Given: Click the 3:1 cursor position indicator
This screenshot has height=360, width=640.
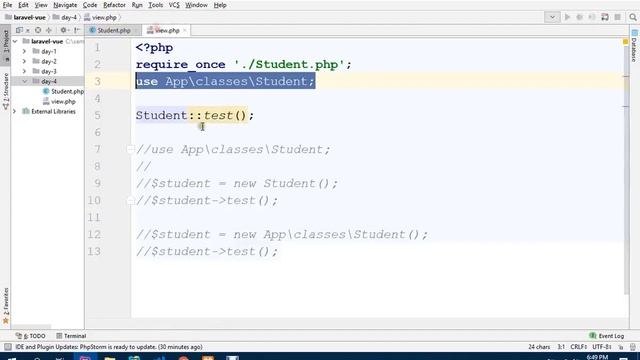Looking at the screenshot, I should point(561,347).
